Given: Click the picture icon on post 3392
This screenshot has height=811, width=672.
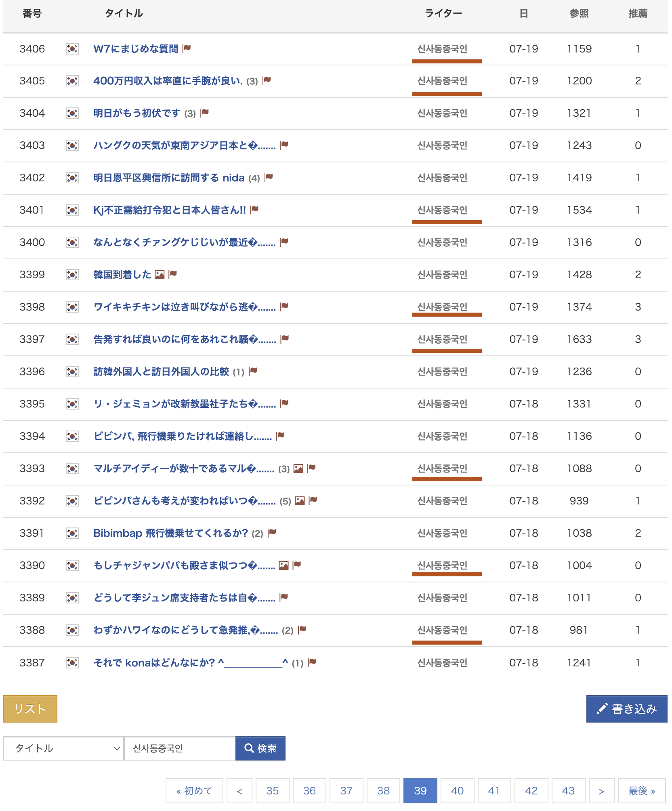Looking at the screenshot, I should tap(300, 501).
